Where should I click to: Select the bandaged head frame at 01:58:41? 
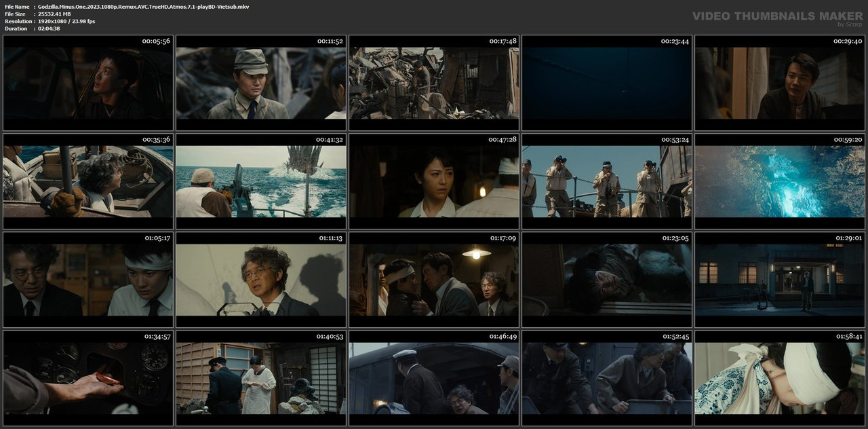pyautogui.click(x=780, y=378)
